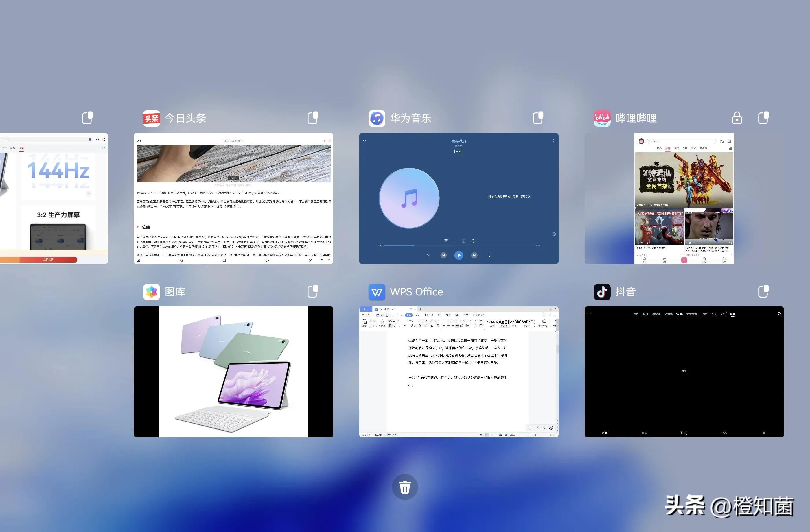
Task: Tap split-screen icon for 今日头条 card
Action: point(312,118)
